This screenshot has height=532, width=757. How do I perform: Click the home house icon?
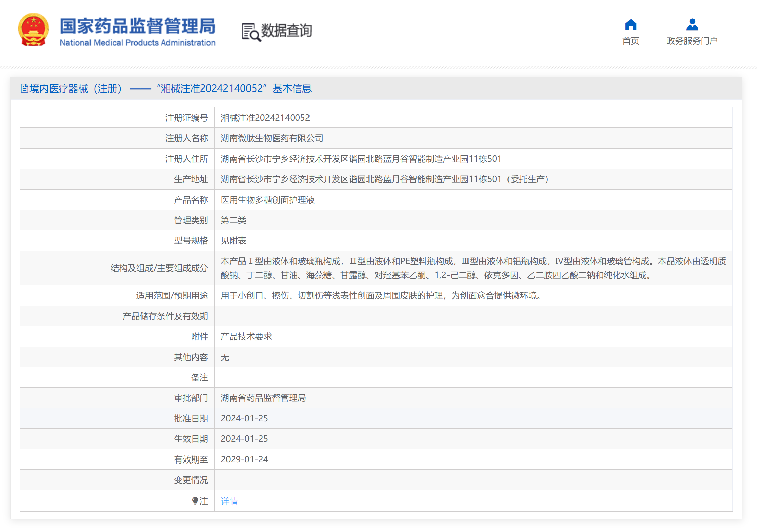(631, 25)
